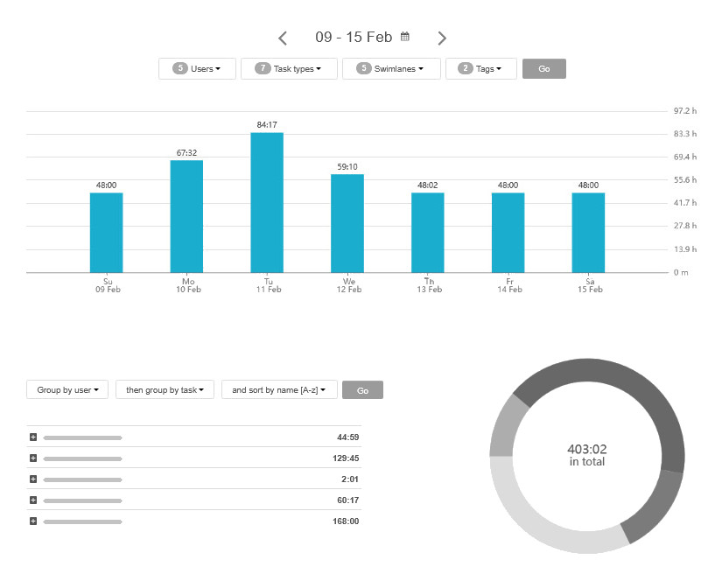Click the Thursday 13 Feb bar
The height and width of the screenshot is (588, 722).
tap(428, 233)
